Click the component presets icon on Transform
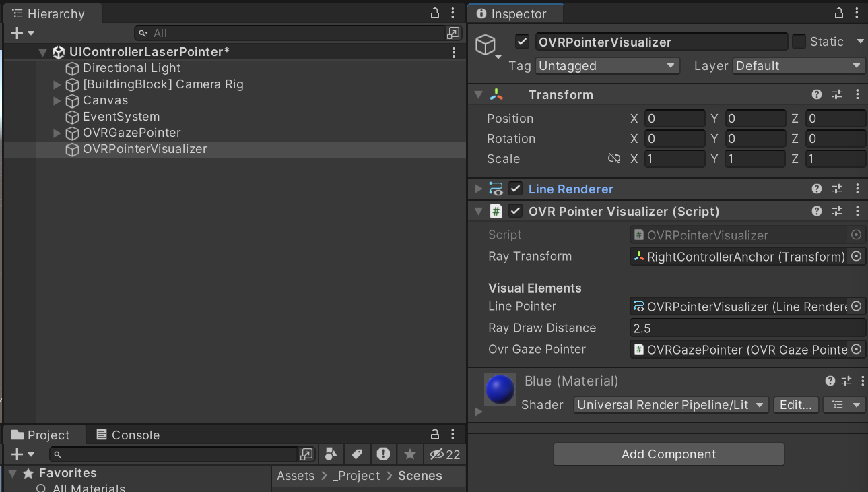Viewport: 868px width, 492px height. click(836, 94)
